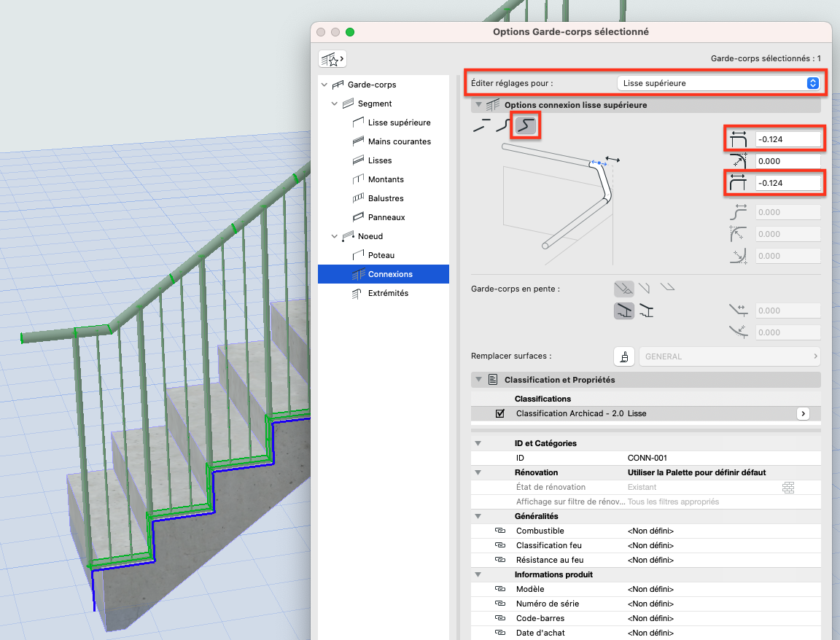Click first horizontal offset icon

click(738, 139)
